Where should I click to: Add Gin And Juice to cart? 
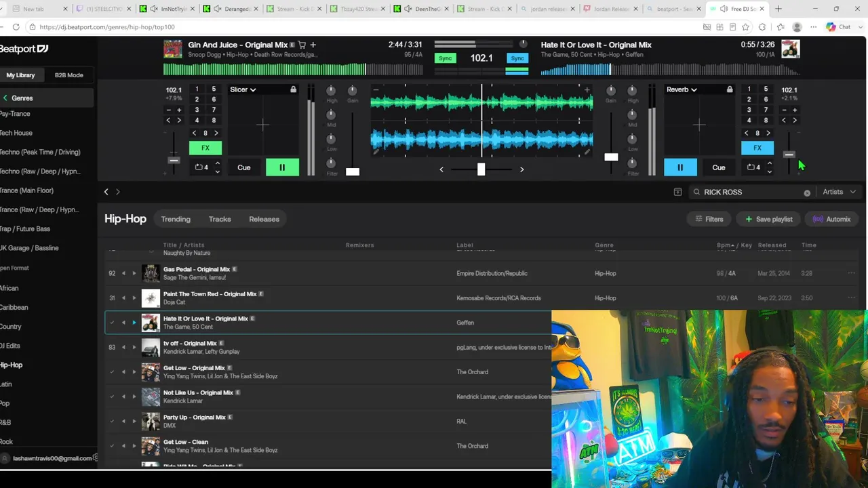click(302, 45)
